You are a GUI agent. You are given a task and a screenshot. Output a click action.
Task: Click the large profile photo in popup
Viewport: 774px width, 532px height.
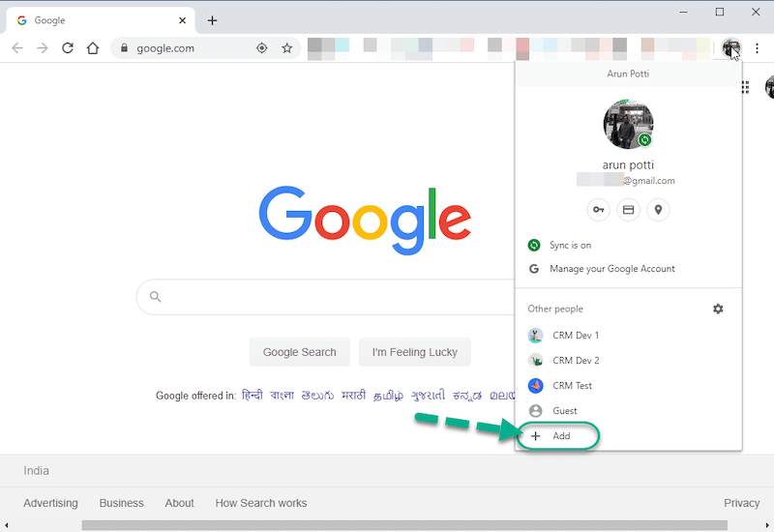pos(628,124)
